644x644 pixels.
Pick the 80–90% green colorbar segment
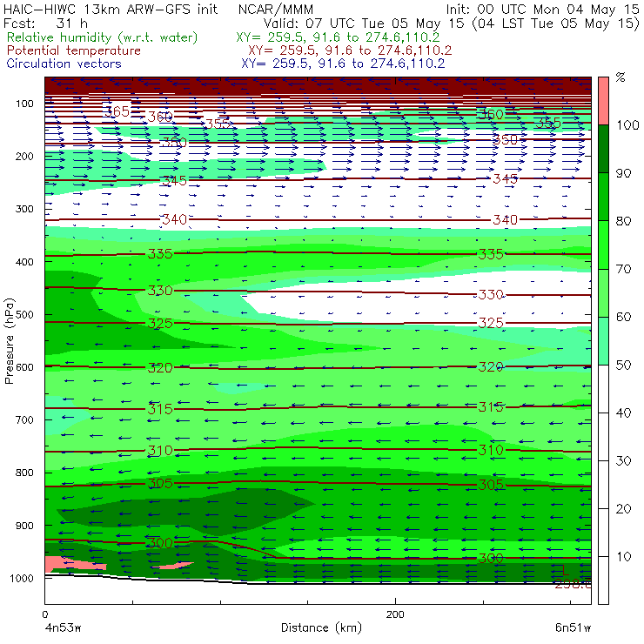click(603, 197)
